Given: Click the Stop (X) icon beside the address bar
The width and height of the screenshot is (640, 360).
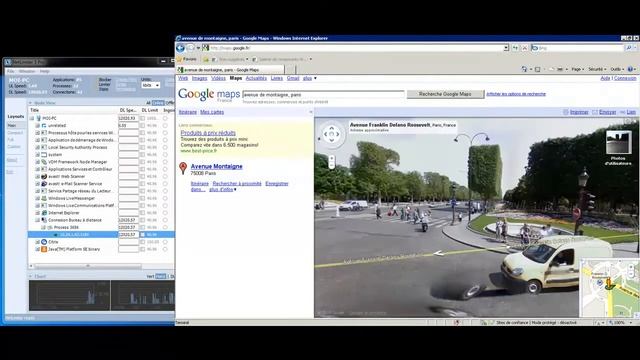Looking at the screenshot, I should pos(525,48).
